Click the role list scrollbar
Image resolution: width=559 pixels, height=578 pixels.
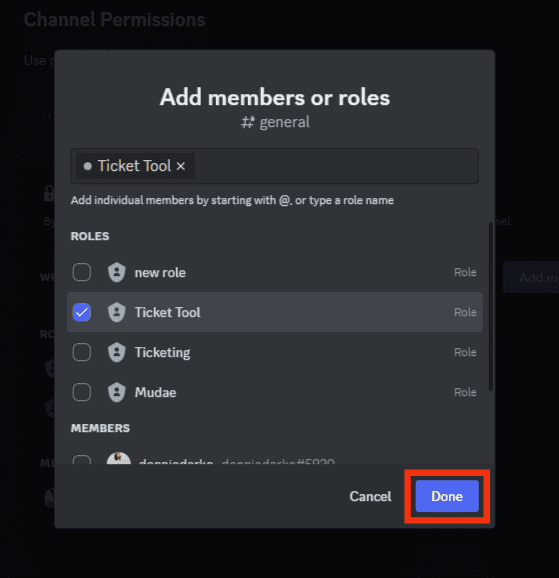(490, 306)
